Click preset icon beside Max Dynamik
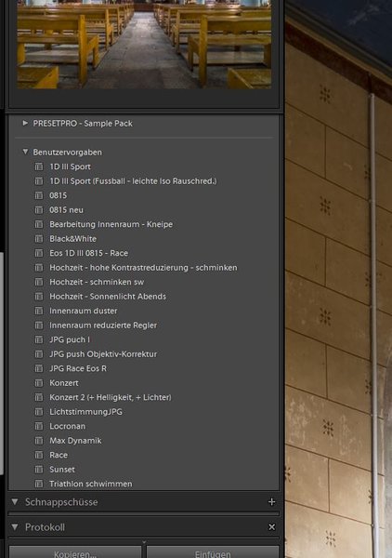392x558 pixels. 39,441
